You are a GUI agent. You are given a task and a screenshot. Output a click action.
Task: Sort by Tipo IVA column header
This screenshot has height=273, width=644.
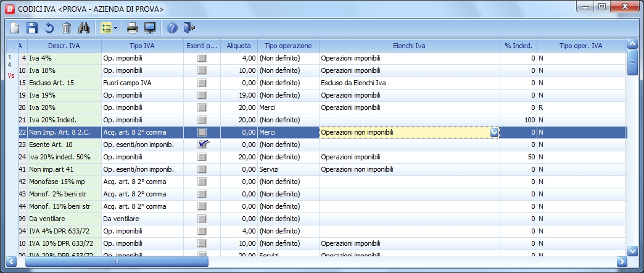click(x=142, y=46)
